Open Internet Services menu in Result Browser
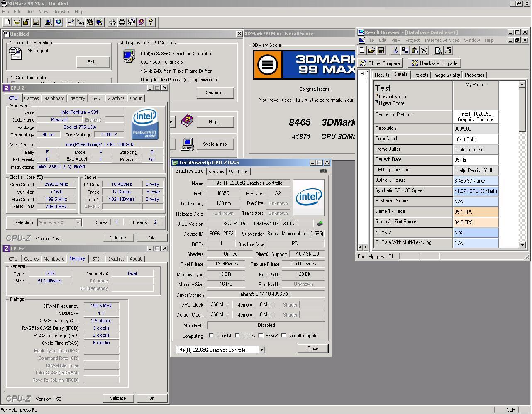532x414 pixels. [x=442, y=40]
